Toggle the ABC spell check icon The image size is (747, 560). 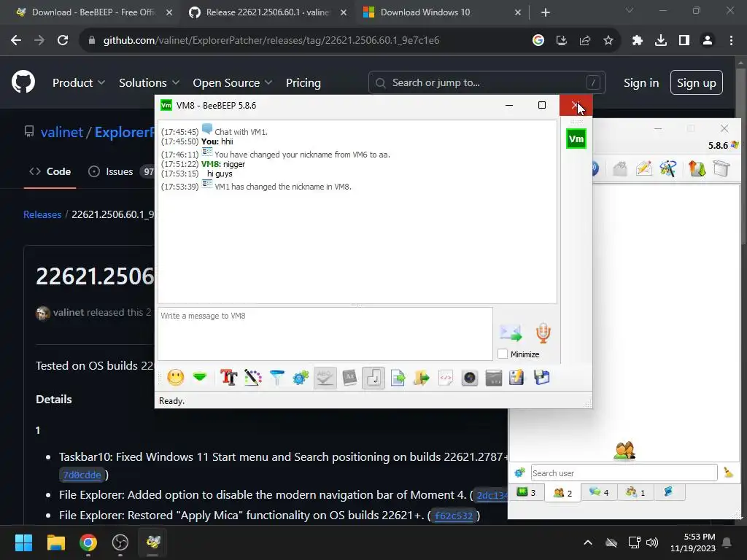(325, 378)
